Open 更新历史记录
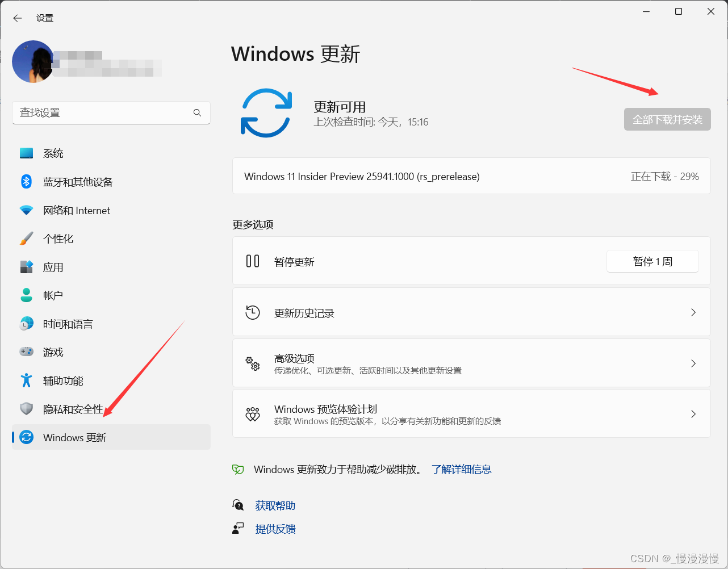This screenshot has width=728, height=569. pyautogui.click(x=471, y=312)
